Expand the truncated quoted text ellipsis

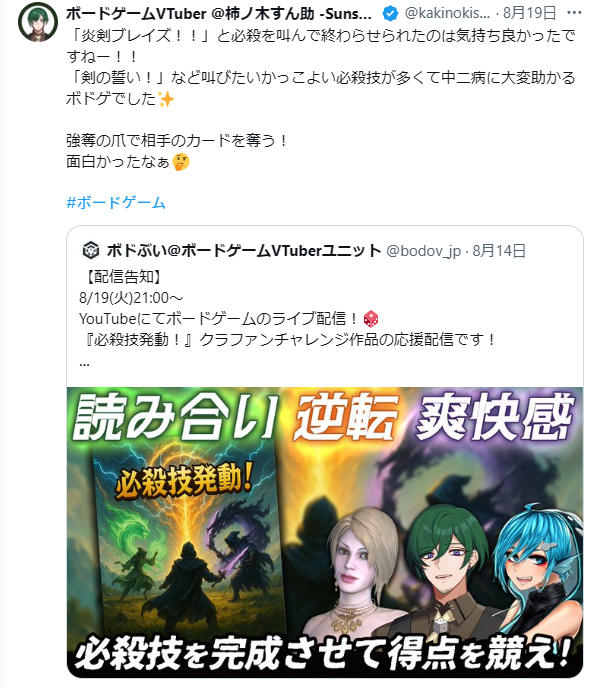pos(85,364)
